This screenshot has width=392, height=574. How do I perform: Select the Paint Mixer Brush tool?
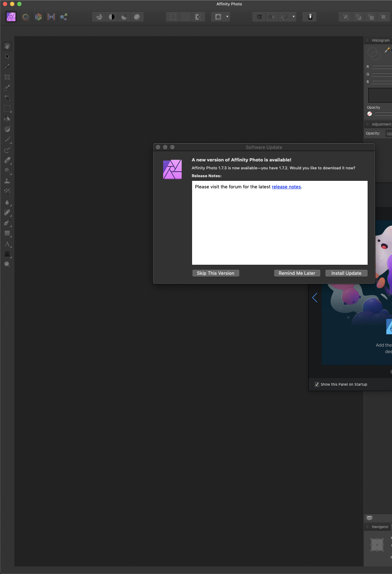(7, 150)
